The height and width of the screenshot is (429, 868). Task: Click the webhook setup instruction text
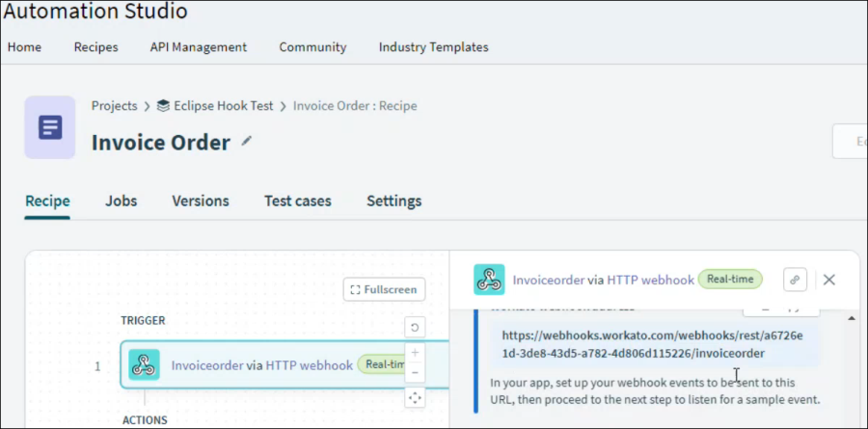655,390
